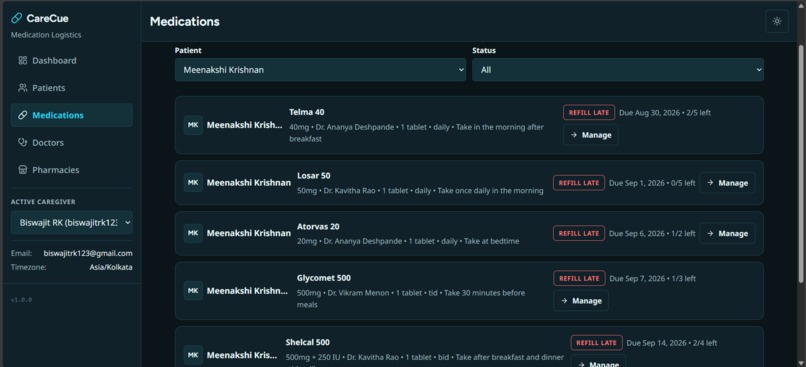Click 'Due Sep 6, 2026 • 1/2 left' text
Viewport: 806px width, 367px height.
point(652,233)
